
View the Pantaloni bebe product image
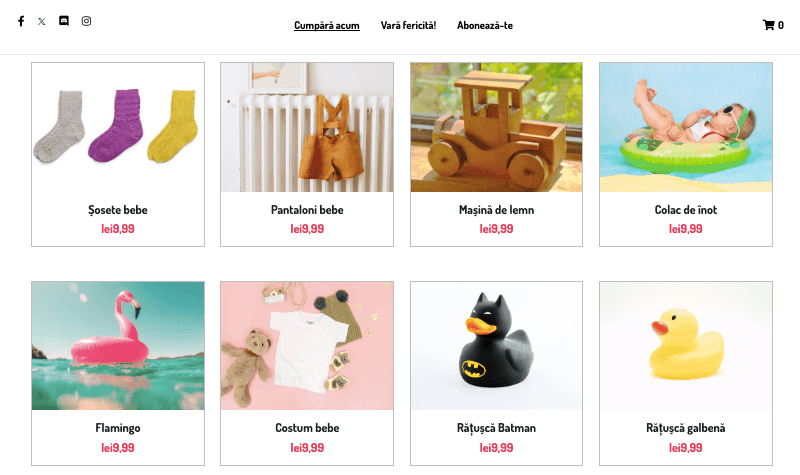click(x=307, y=127)
